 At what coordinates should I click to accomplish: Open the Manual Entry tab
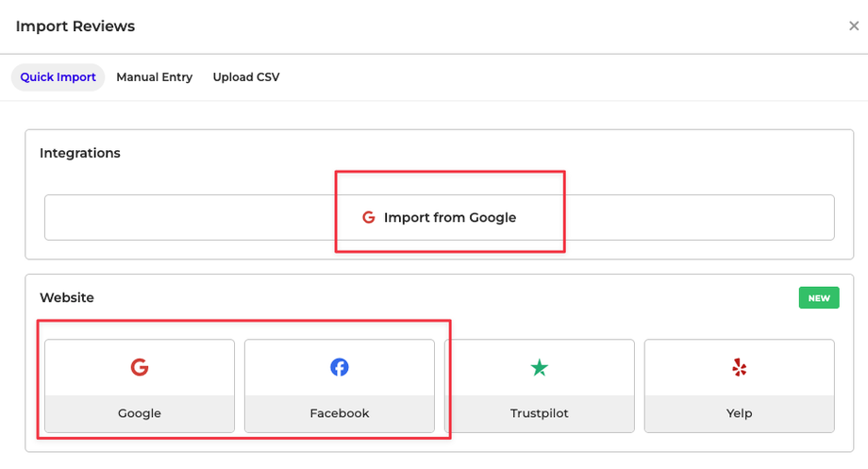click(154, 77)
